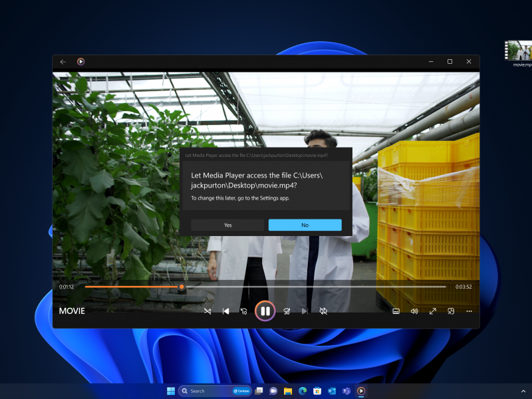Open the subtitles and captions control
The width and height of the screenshot is (532, 399).
pos(396,311)
